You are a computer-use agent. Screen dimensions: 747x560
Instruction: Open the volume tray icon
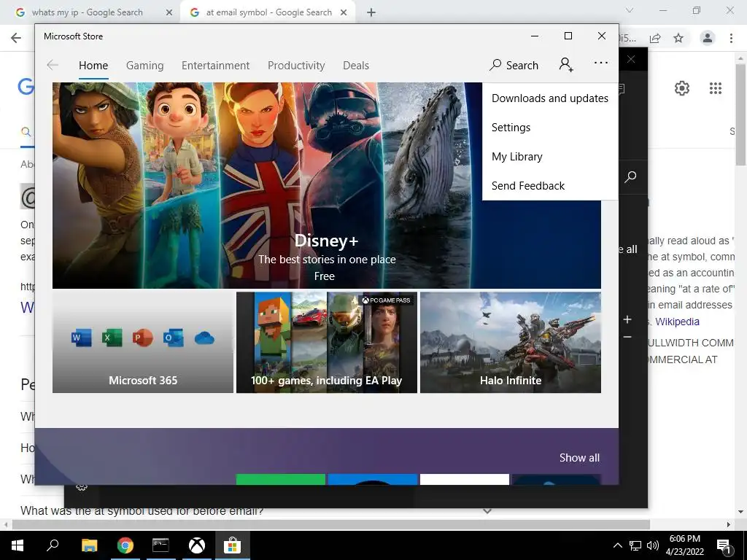tap(653, 545)
